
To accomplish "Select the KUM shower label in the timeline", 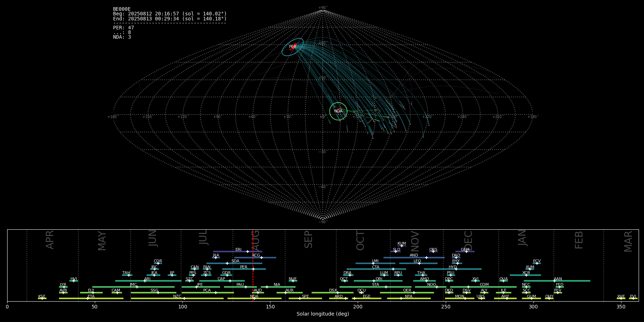I will click(x=402, y=244).
